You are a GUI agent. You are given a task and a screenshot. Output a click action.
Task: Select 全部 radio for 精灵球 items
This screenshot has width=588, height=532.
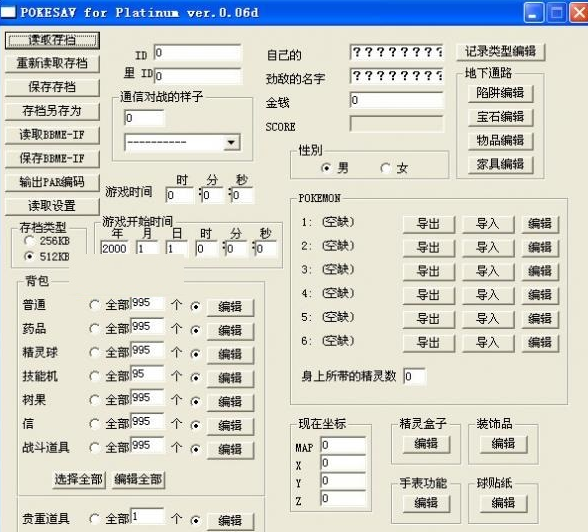tap(94, 353)
